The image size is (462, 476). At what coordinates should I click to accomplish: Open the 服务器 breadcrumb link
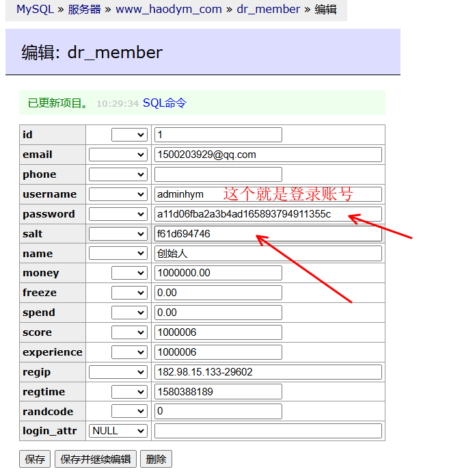coord(84,10)
